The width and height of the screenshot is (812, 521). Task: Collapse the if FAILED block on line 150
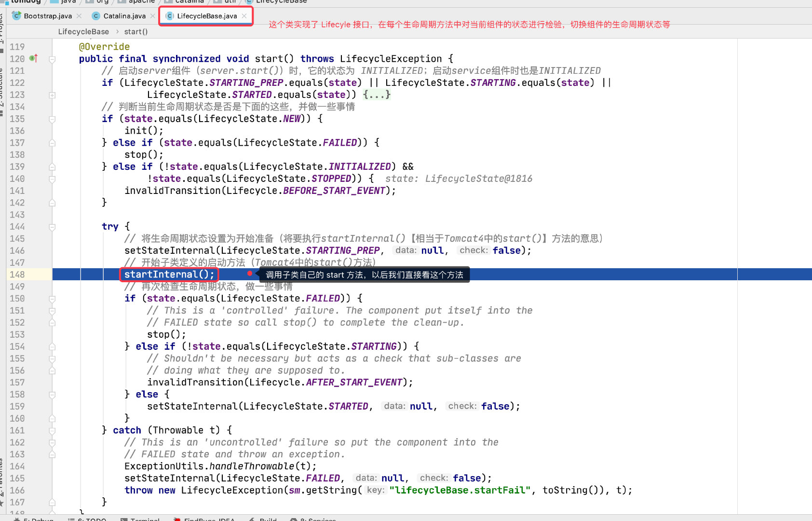(x=52, y=299)
